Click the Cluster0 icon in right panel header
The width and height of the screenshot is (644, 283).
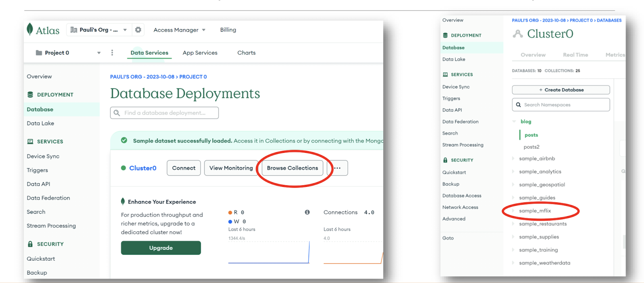[x=517, y=34]
